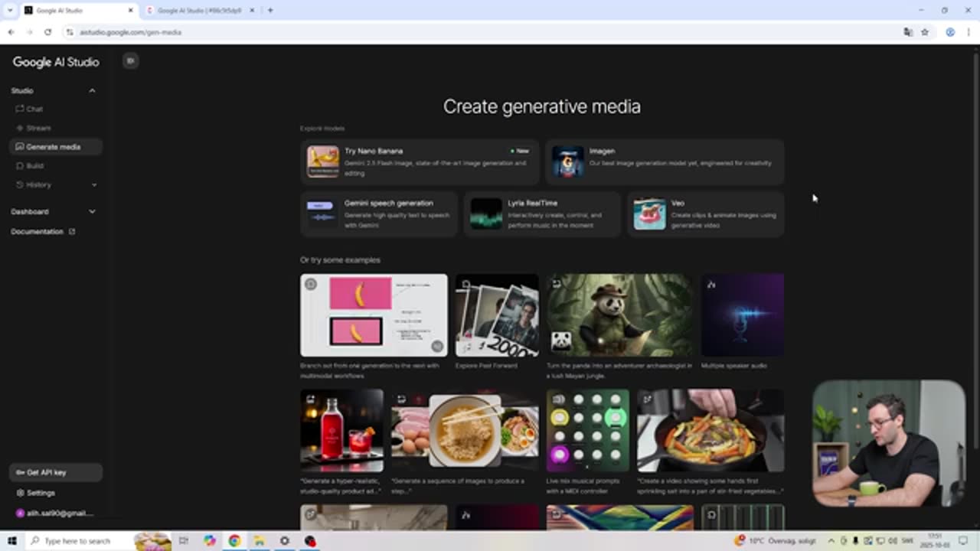Screen dimensions: 980x551
Task: Open the multimodal workflows banana example
Action: pyautogui.click(x=374, y=315)
